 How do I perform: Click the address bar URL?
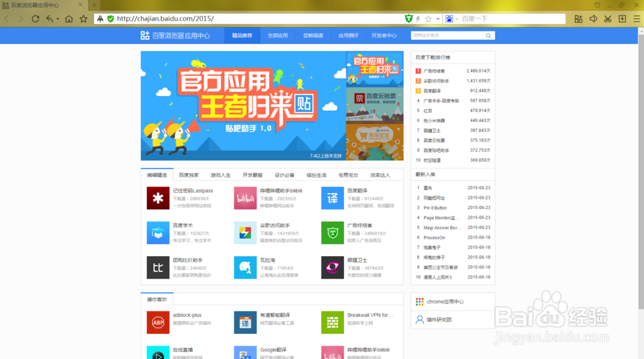coord(165,19)
